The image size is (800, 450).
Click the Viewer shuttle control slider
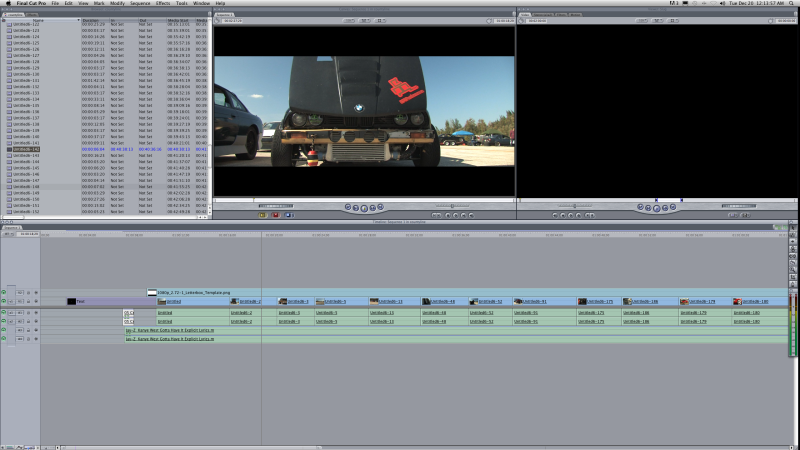575,206
